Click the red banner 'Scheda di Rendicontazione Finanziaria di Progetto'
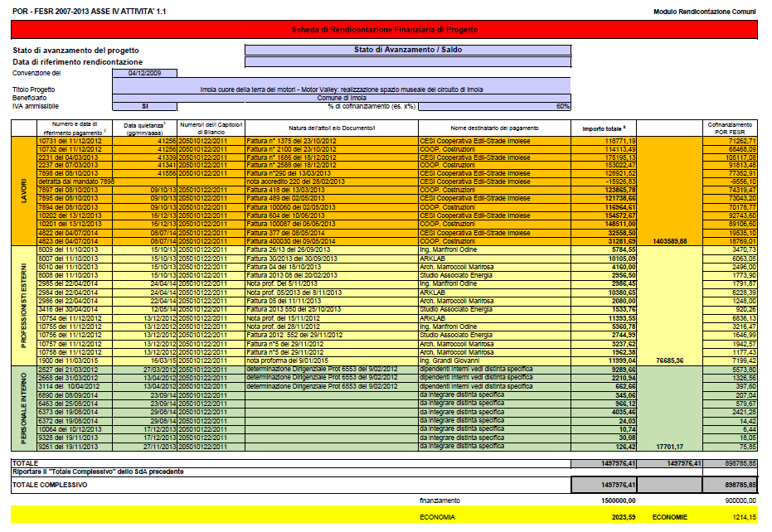Image resolution: width=772 pixels, height=532 pixels. click(x=384, y=30)
